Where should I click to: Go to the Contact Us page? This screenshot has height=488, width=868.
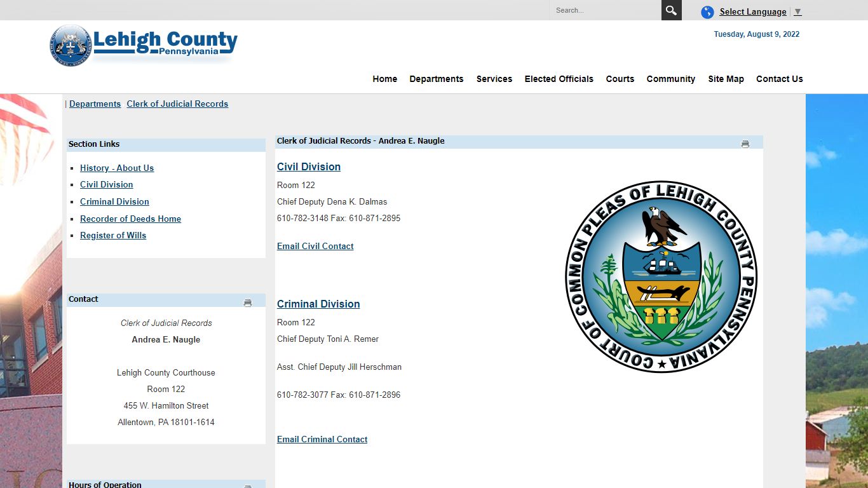point(780,79)
